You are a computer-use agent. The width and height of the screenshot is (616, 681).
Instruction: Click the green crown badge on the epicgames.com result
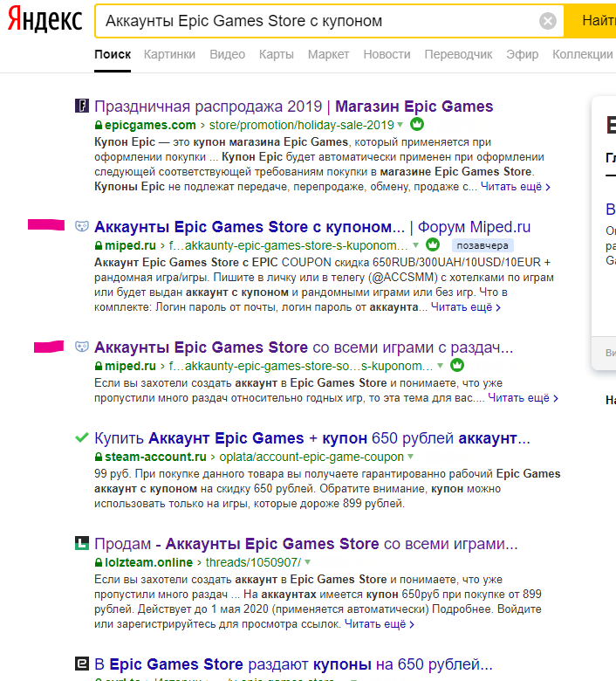417,124
